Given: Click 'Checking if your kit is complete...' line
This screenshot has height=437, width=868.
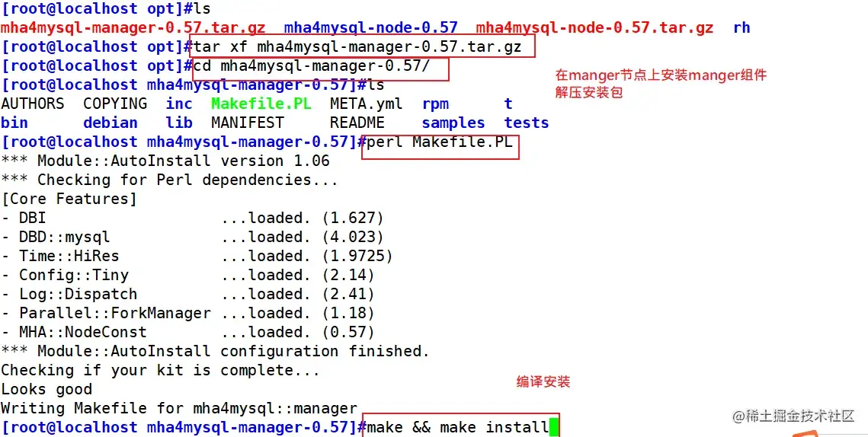Looking at the screenshot, I should tap(161, 370).
